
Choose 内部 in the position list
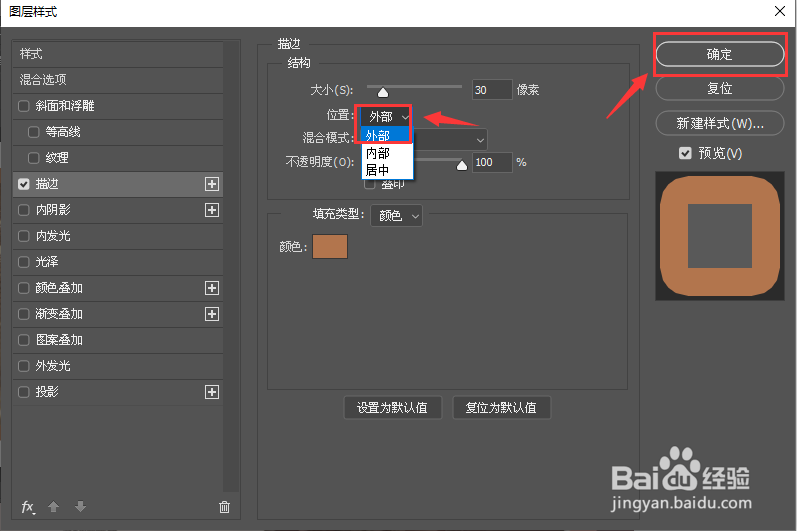pos(387,153)
